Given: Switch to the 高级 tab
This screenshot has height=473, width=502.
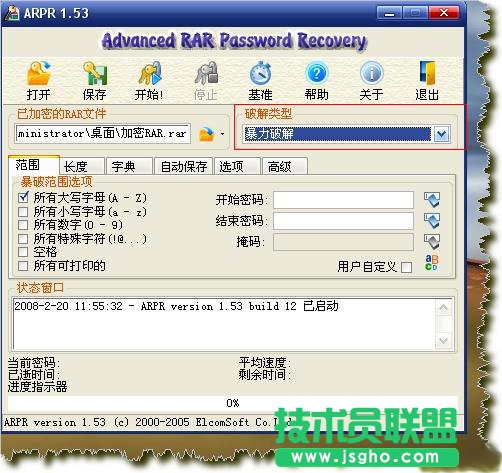Looking at the screenshot, I should click(x=285, y=166).
